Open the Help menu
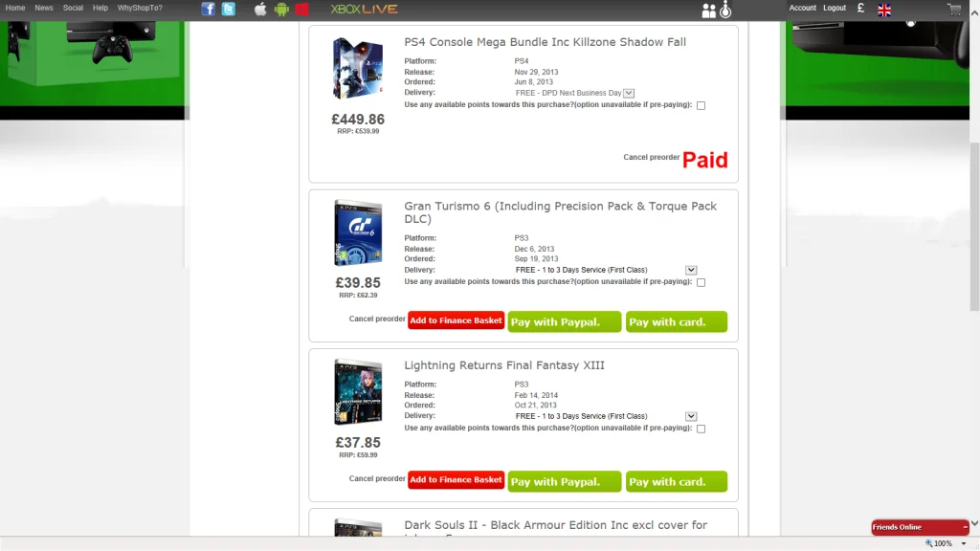The image size is (980, 551). (x=100, y=8)
